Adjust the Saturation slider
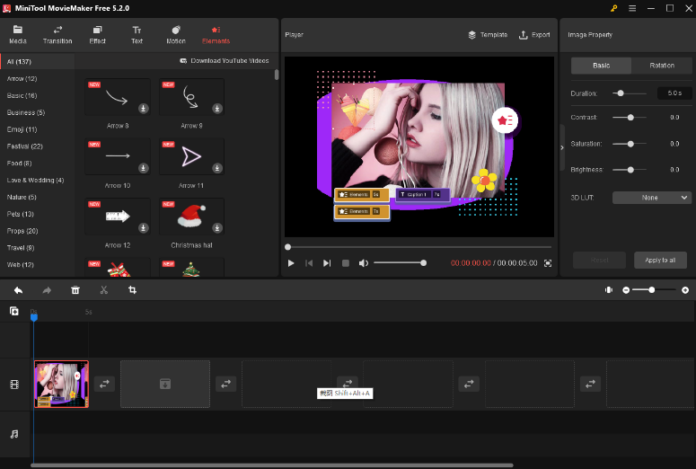This screenshot has height=469, width=696. click(629, 144)
